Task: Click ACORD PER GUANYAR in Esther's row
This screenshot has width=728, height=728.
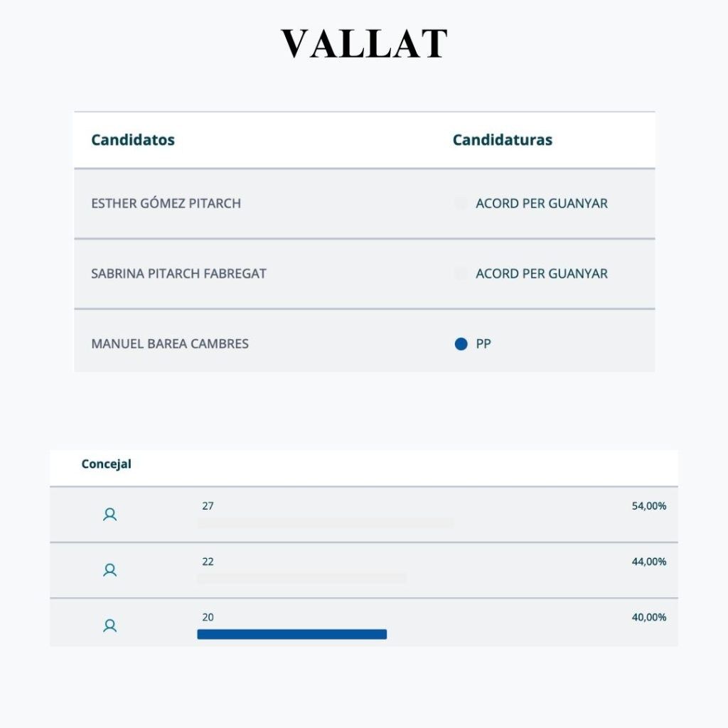Action: click(x=541, y=203)
